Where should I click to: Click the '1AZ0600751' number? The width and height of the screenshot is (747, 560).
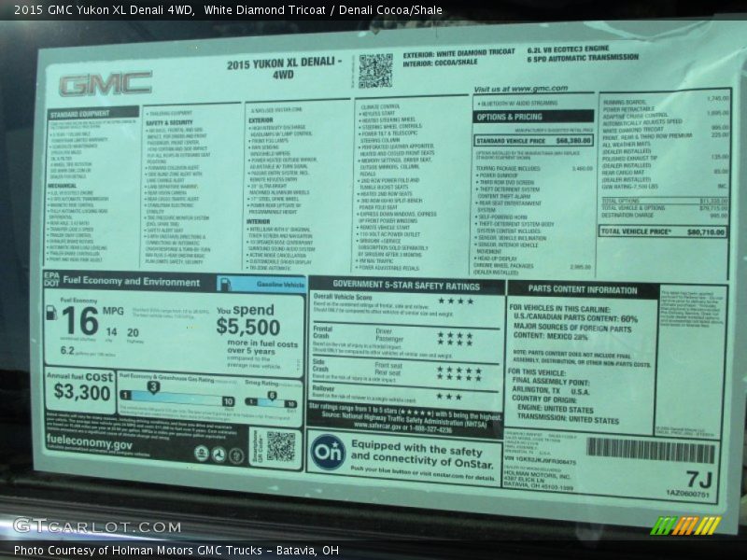point(687,494)
